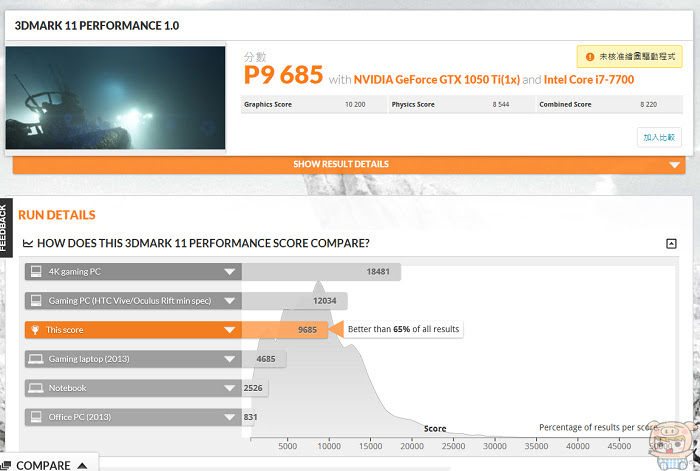Expand the This score row dropdown

coord(229,330)
